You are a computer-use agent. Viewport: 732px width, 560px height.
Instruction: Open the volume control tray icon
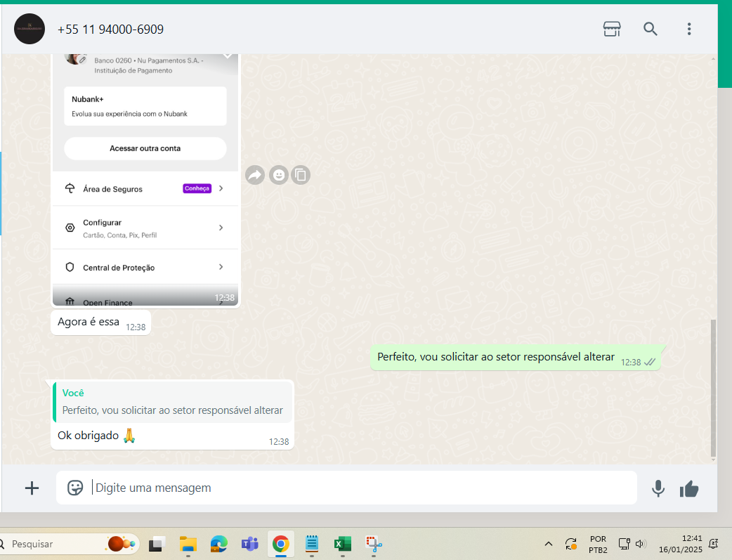tap(640, 544)
